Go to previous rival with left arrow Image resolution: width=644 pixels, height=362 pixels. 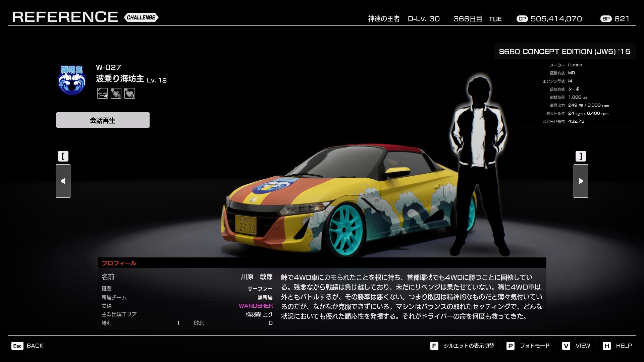[63, 181]
